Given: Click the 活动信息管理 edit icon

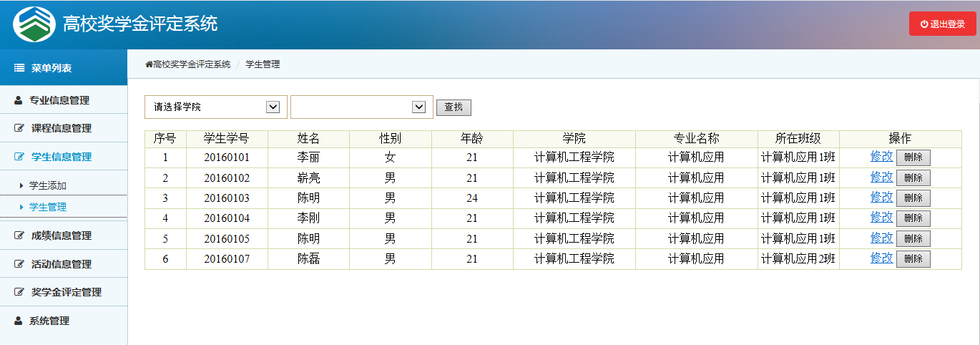Looking at the screenshot, I should coord(19,264).
